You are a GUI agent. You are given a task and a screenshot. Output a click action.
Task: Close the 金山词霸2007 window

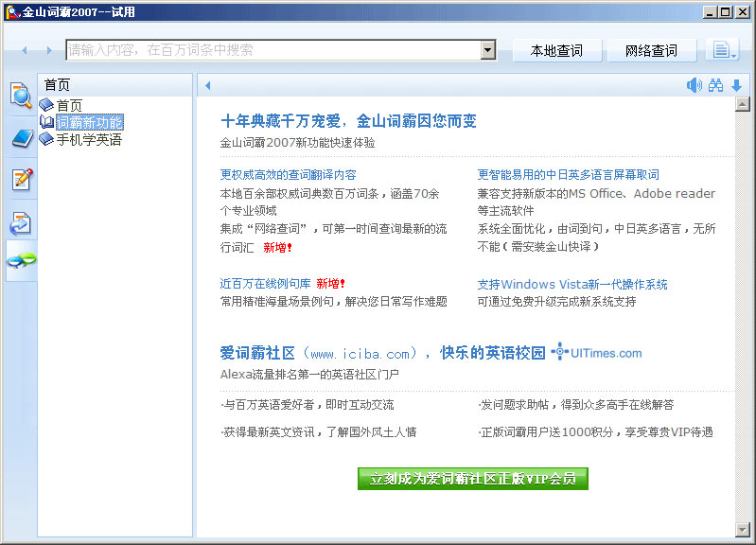pyautogui.click(x=743, y=12)
